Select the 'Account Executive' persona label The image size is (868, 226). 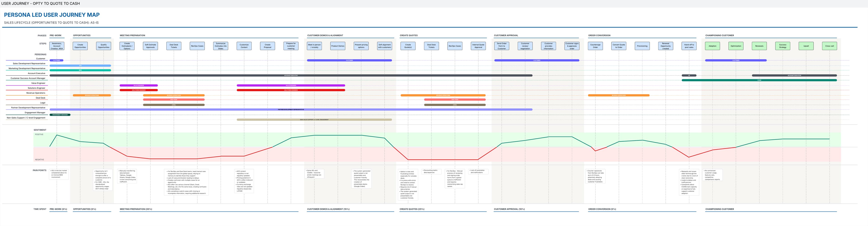pyautogui.click(x=36, y=73)
